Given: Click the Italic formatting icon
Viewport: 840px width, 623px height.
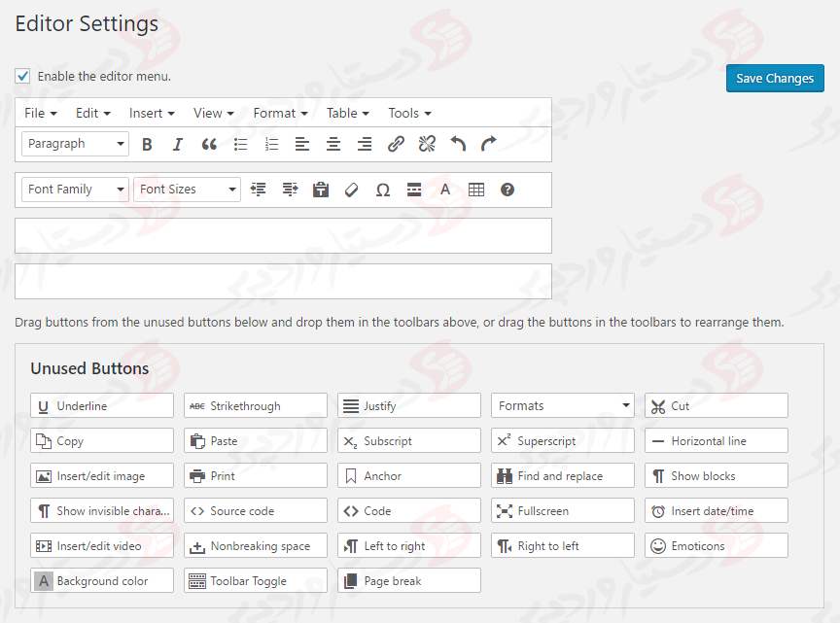Looking at the screenshot, I should 177,144.
